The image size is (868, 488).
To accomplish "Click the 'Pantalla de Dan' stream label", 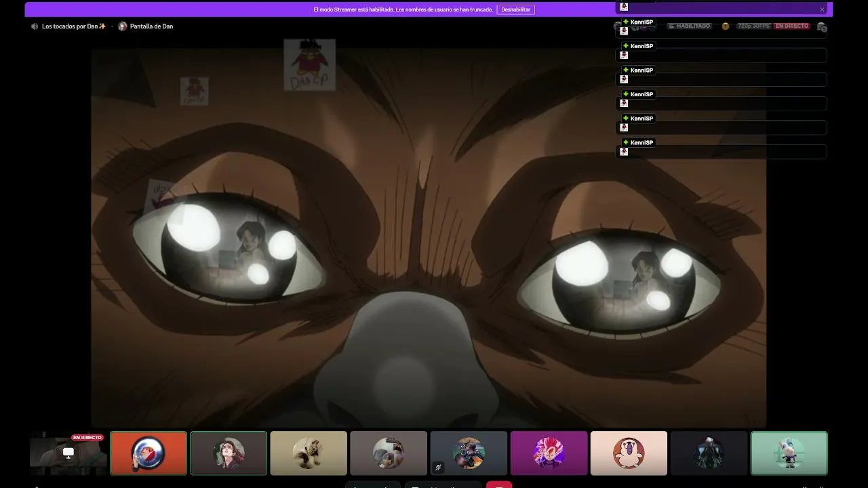I will tap(151, 26).
